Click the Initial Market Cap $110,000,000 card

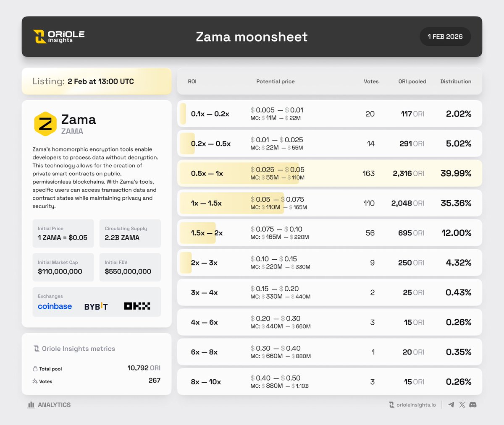[63, 267]
